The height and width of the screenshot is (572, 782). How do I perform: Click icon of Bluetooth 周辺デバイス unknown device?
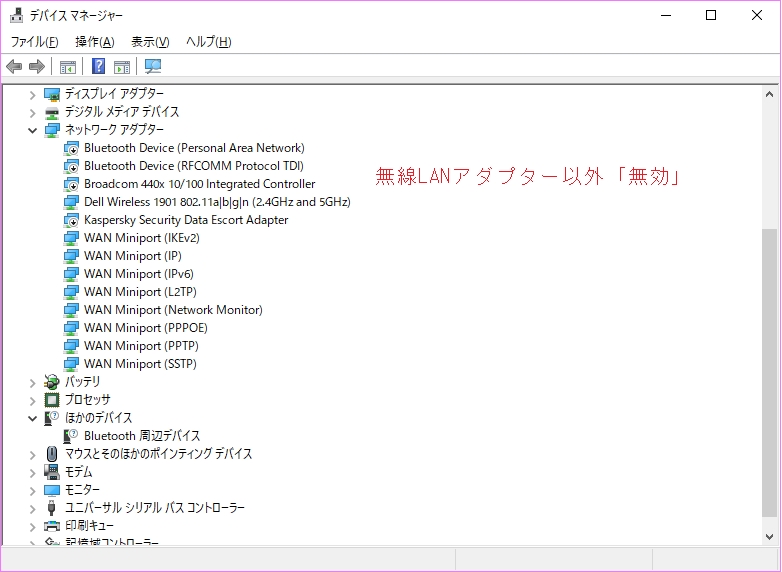tap(71, 436)
